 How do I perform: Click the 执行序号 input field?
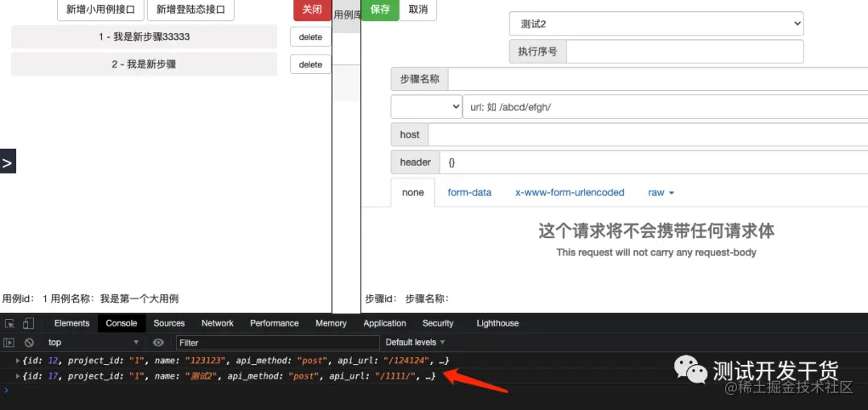tap(684, 51)
